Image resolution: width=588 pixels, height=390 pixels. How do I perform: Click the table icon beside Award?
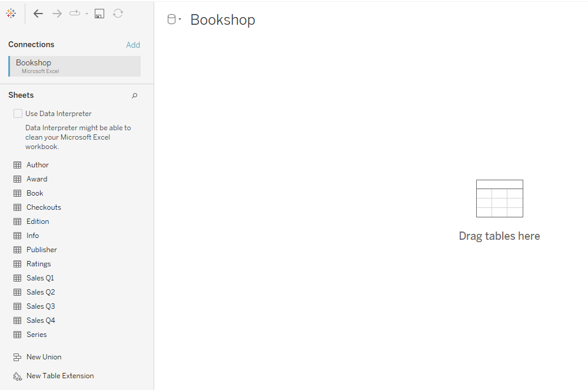point(17,179)
